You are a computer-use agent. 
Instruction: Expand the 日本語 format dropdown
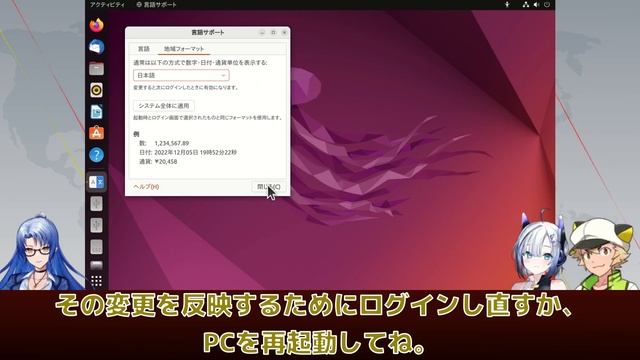pyautogui.click(x=181, y=76)
